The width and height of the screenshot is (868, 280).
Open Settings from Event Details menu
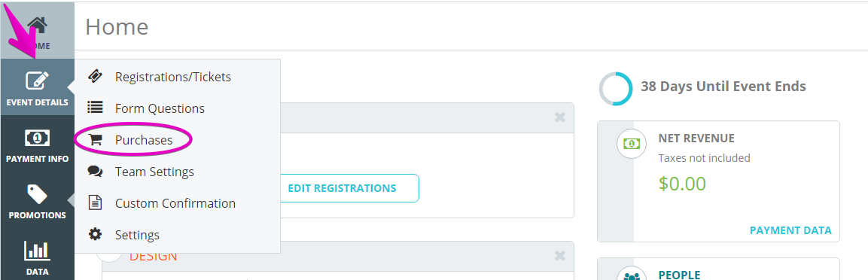pos(137,235)
